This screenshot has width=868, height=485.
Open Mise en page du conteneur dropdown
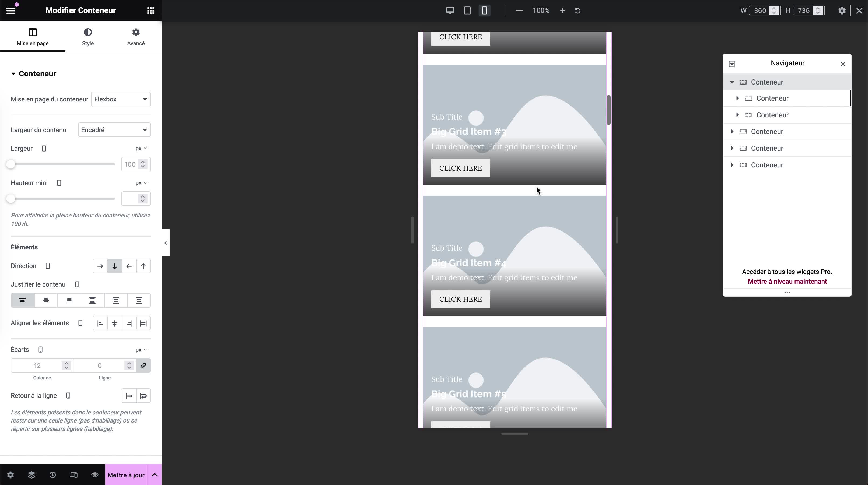[x=121, y=99]
